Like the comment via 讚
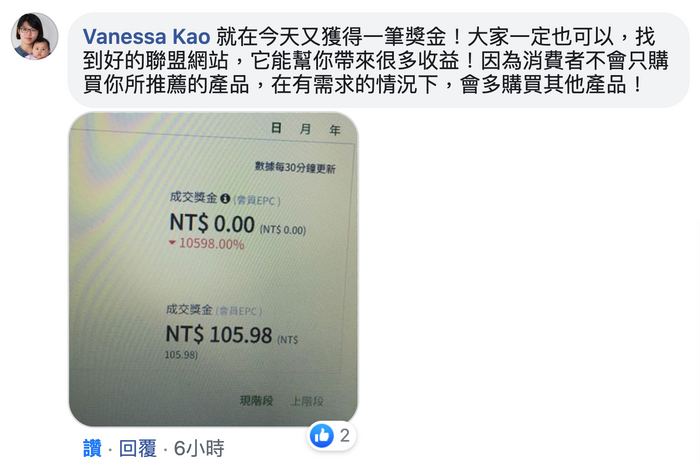The width and height of the screenshot is (700, 465). [x=92, y=448]
